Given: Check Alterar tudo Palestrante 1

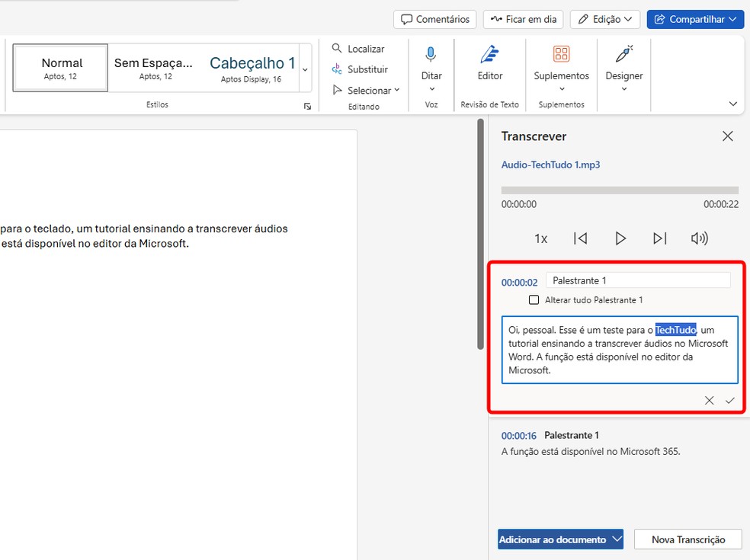Looking at the screenshot, I should (534, 300).
